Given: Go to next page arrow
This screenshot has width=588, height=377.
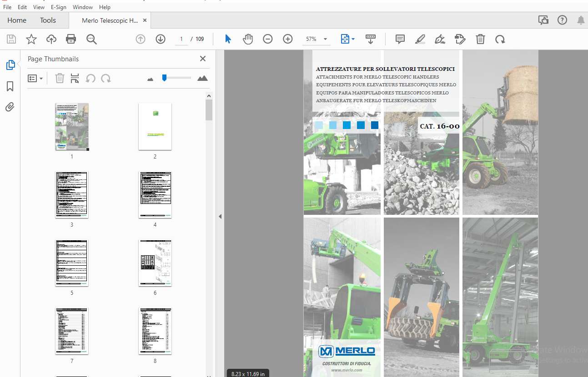Looking at the screenshot, I should pyautogui.click(x=161, y=39).
